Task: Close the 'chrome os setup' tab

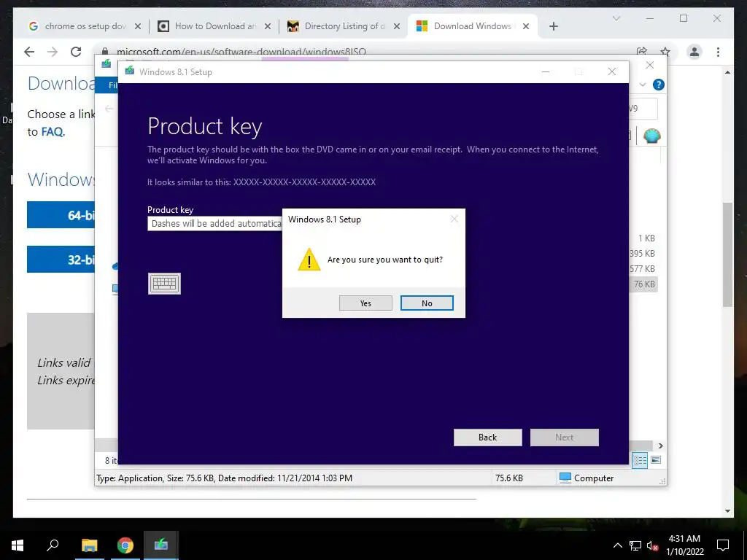Action: (x=138, y=26)
